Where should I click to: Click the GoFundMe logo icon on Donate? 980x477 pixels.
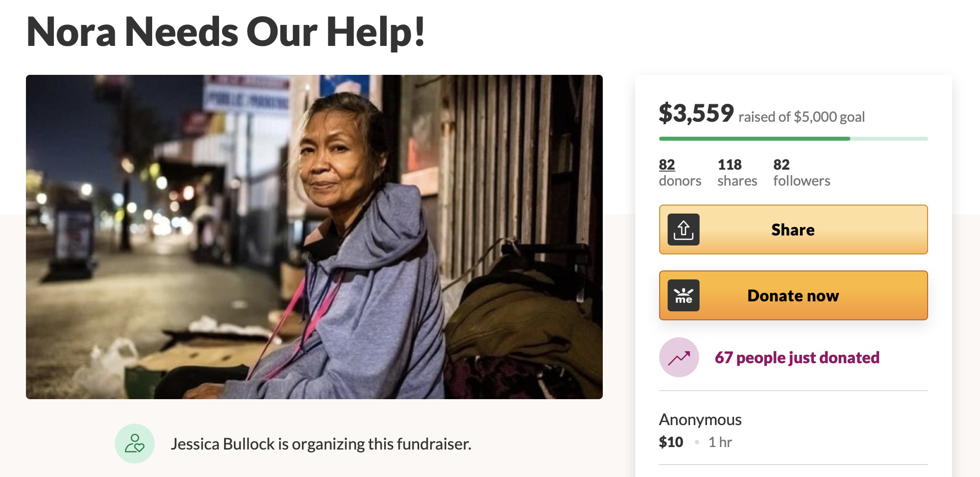684,295
